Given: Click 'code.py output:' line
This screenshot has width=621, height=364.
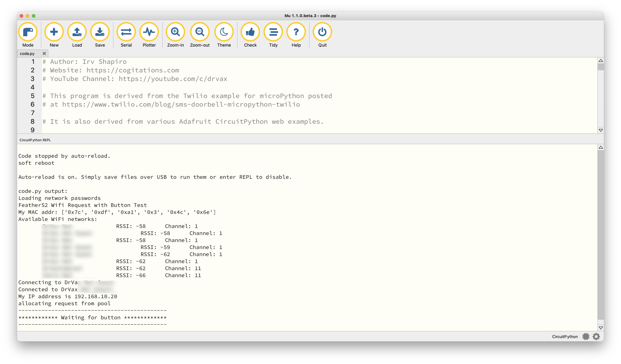Looking at the screenshot, I should coord(43,191).
